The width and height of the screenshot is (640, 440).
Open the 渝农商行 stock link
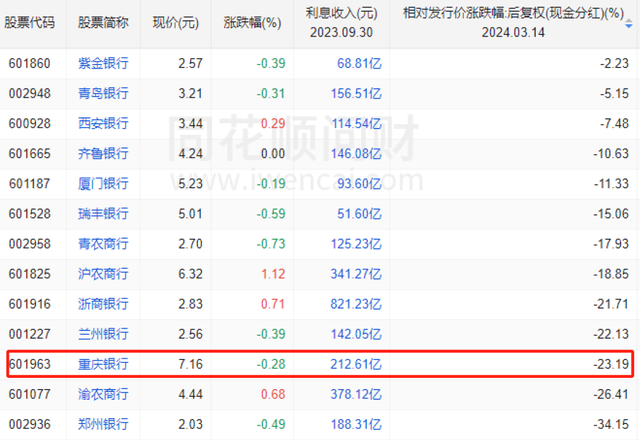click(x=103, y=394)
